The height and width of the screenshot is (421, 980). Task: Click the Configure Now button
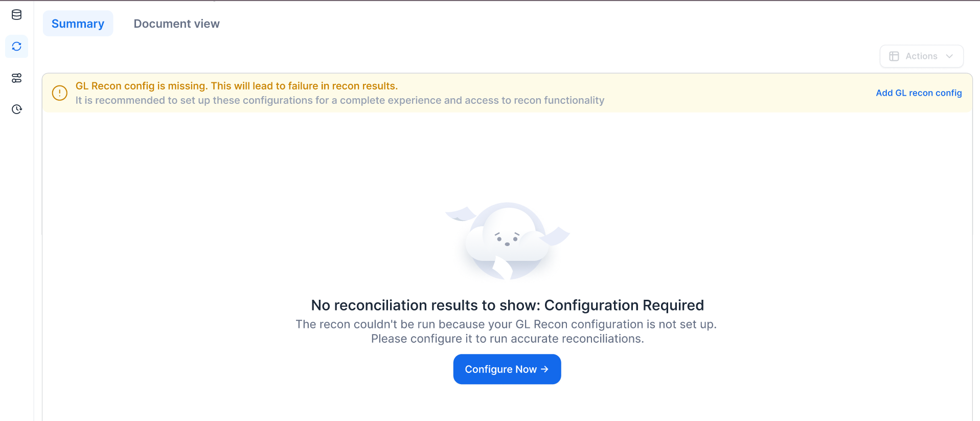pos(507,369)
